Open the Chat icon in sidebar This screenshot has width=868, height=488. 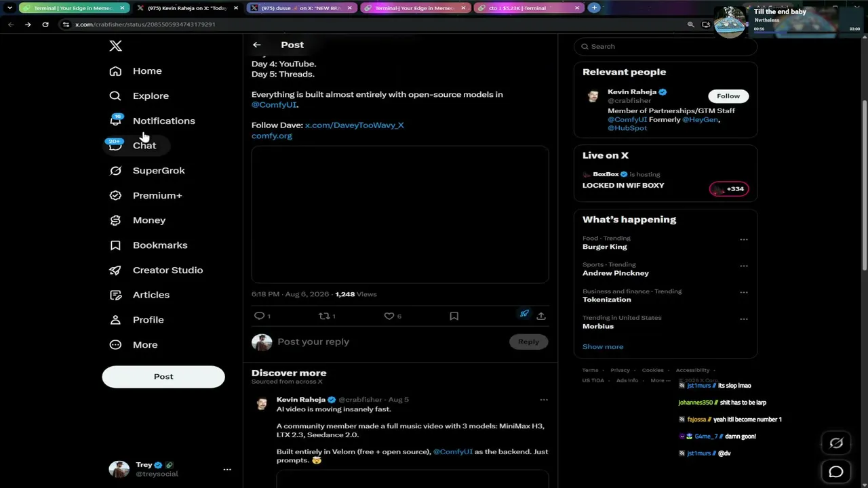coord(115,145)
